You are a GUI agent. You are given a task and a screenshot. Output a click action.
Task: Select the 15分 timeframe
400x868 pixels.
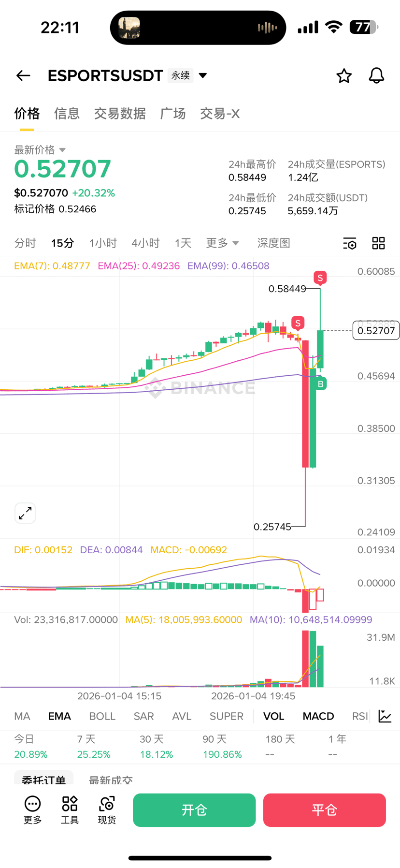[x=63, y=243]
